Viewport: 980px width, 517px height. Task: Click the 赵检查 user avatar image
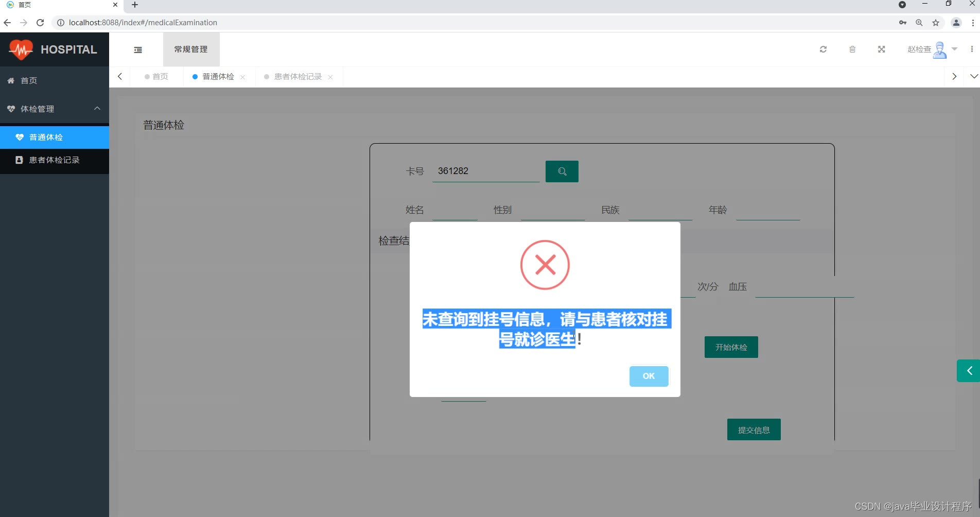click(940, 50)
